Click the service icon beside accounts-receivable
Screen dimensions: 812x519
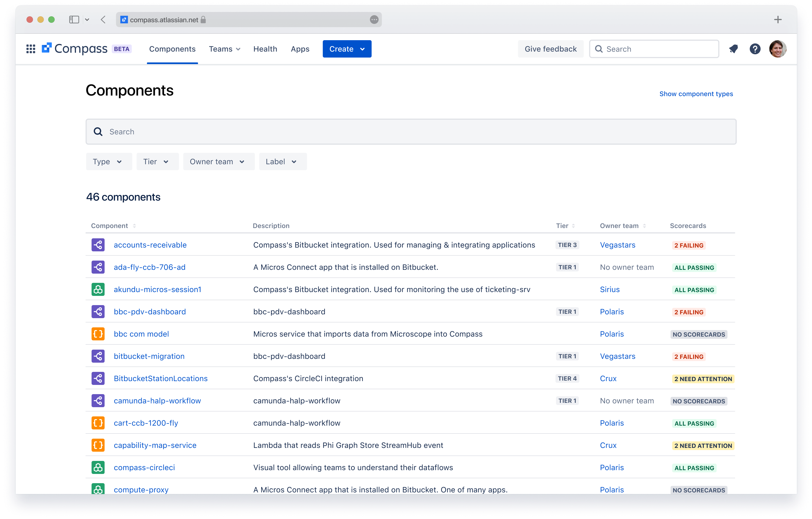(x=98, y=245)
